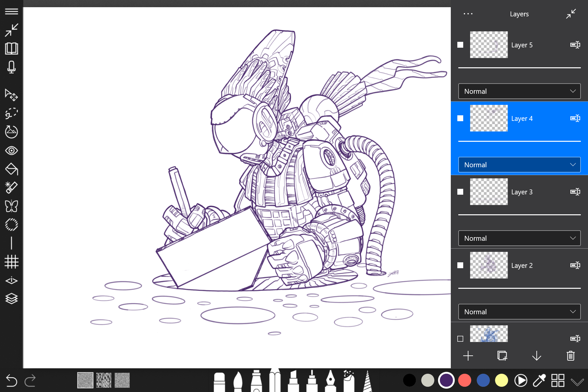The height and width of the screenshot is (392, 588).
Task: Select the paint bucket fill tool
Action: pyautogui.click(x=11, y=169)
